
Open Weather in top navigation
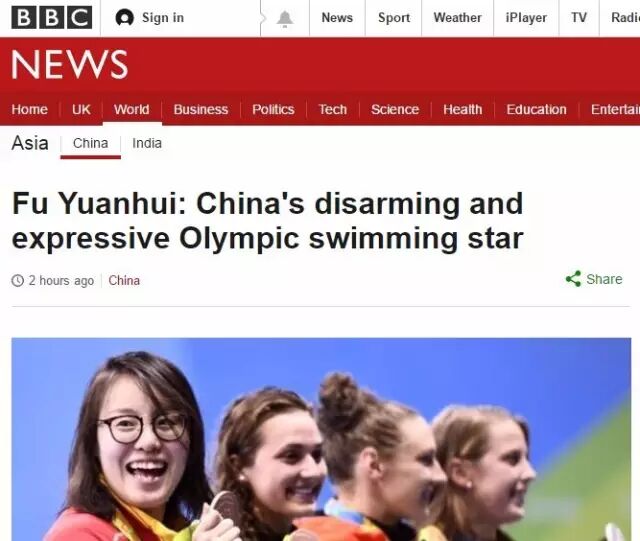458,18
